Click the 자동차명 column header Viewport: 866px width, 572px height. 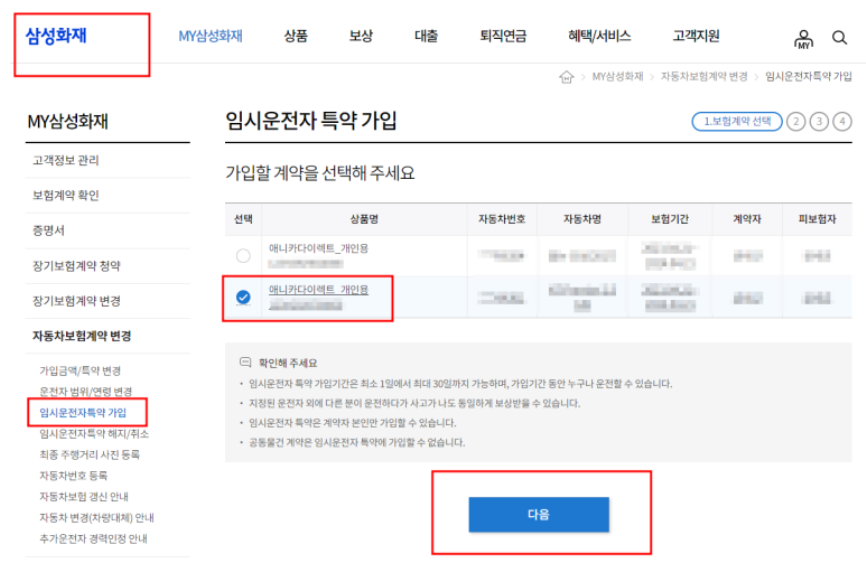coord(582,219)
